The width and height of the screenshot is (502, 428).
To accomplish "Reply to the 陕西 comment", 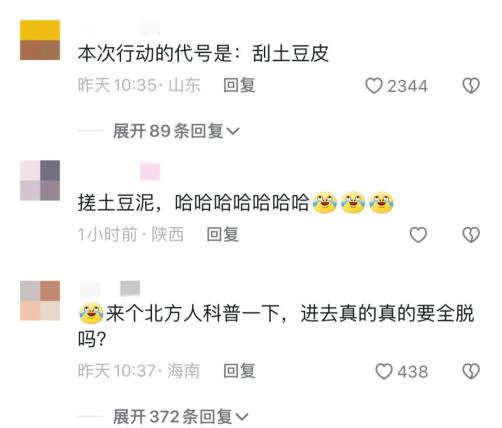I will click(222, 234).
